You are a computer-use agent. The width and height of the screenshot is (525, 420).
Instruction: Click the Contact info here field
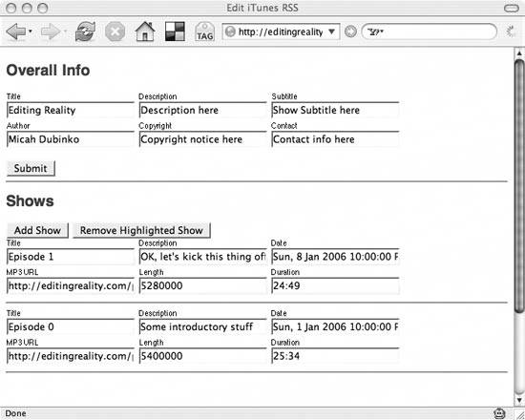pos(335,139)
